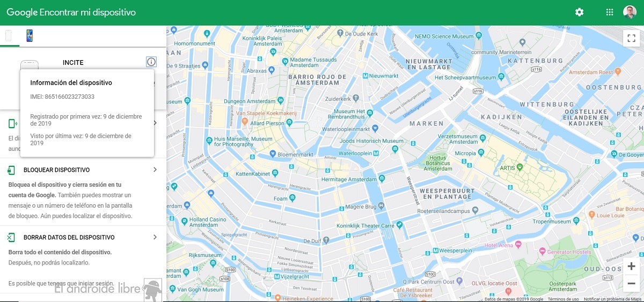Open Notificar un problema de Maps link

[x=613, y=299]
